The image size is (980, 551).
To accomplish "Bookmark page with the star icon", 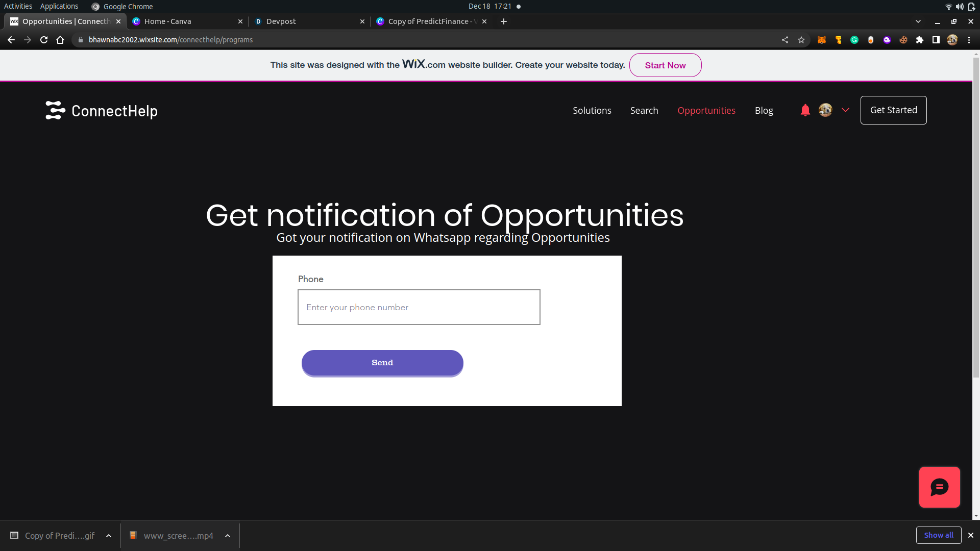I will tap(801, 40).
